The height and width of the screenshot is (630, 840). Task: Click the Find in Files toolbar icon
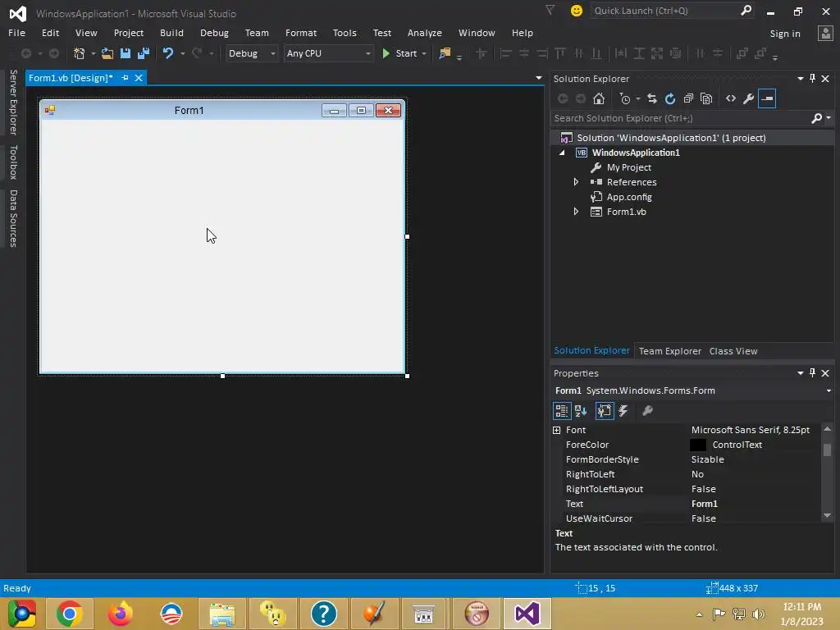coord(445,53)
